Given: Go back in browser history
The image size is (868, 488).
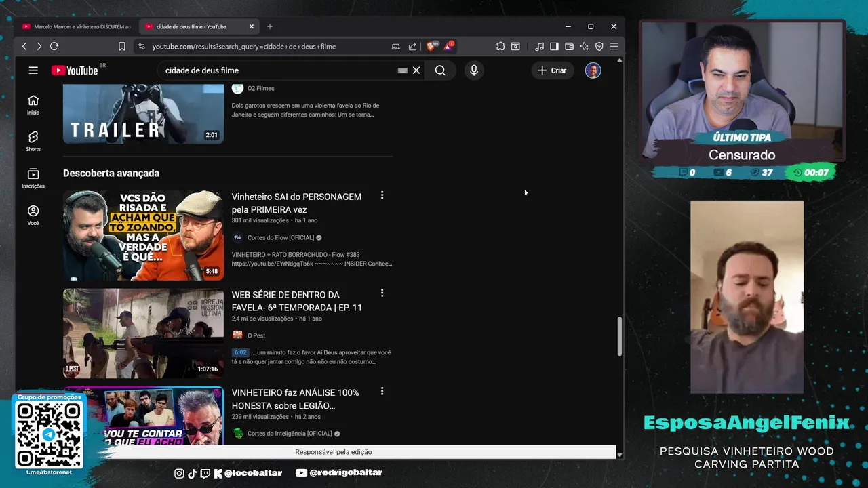Looking at the screenshot, I should coord(24,46).
